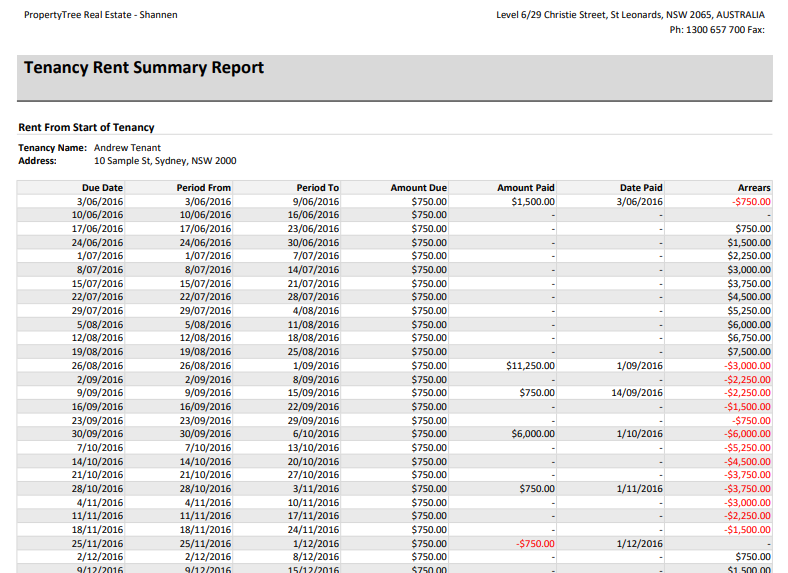Click the date paid 1/10/2016

(x=640, y=434)
